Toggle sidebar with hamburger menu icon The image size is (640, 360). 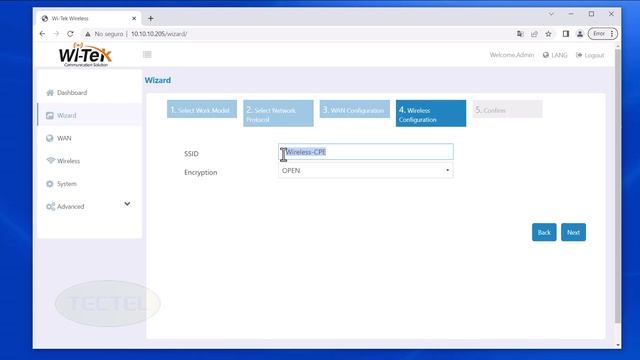(x=147, y=54)
